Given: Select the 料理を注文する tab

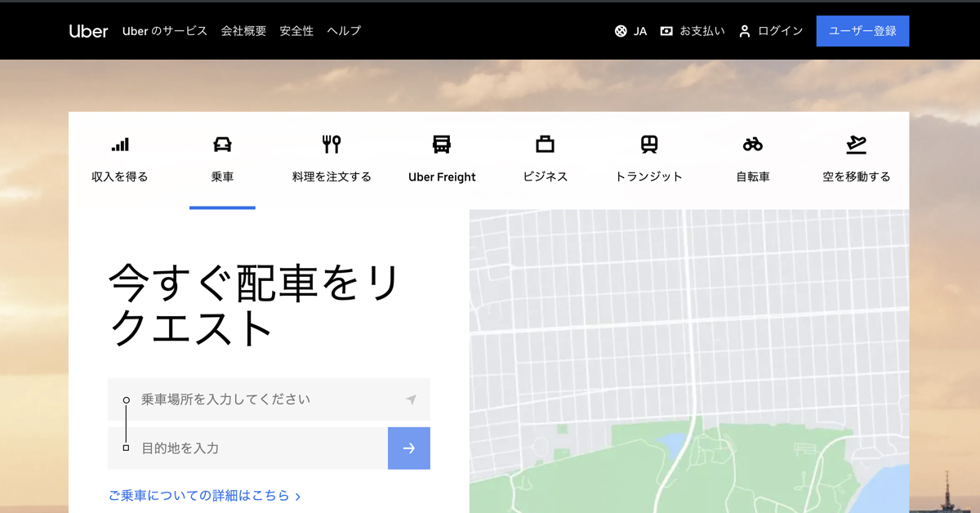Looking at the screenshot, I should click(332, 176).
